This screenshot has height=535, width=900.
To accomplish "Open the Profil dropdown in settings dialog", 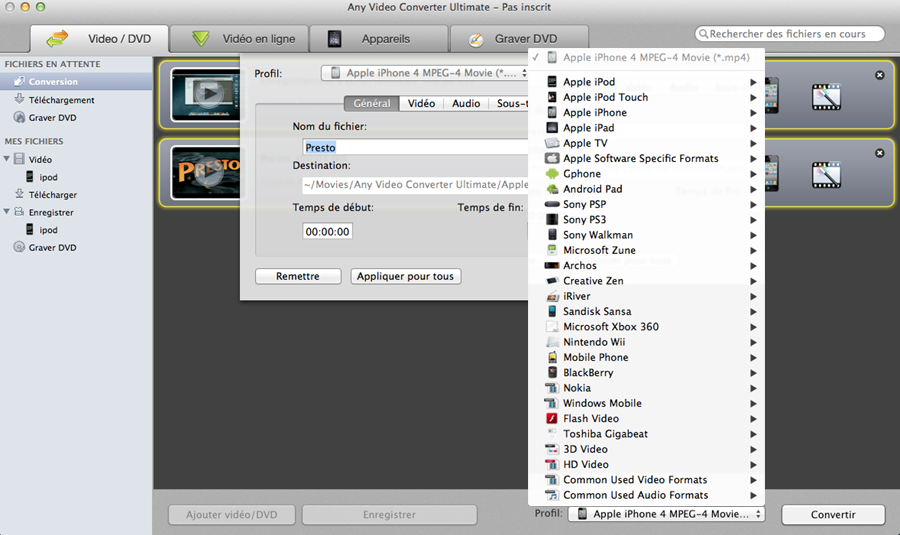I will tap(425, 73).
